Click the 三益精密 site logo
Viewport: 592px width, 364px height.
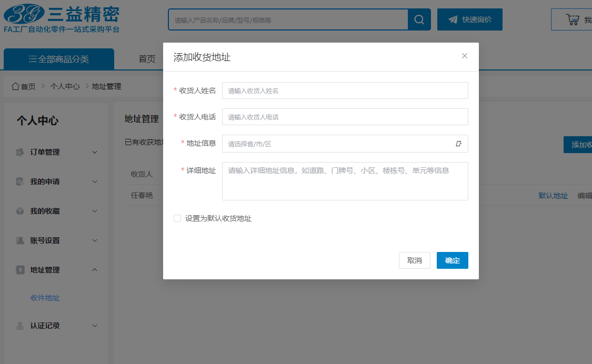pos(62,18)
